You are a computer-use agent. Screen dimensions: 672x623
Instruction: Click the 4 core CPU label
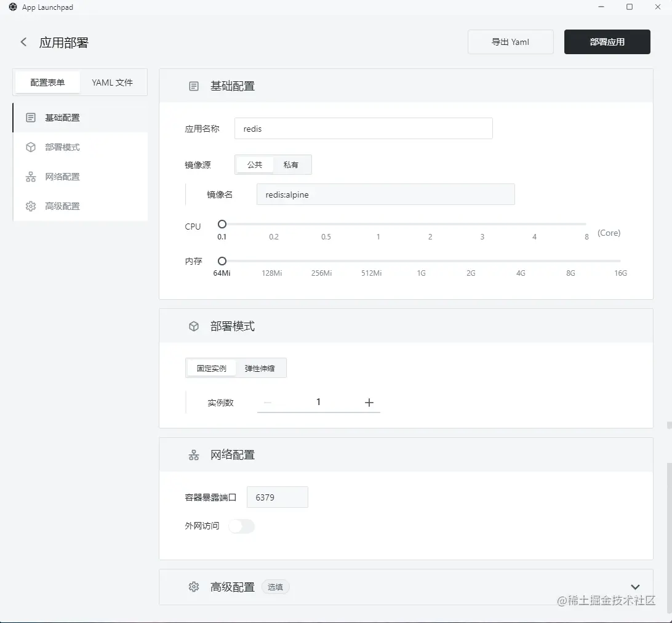534,236
